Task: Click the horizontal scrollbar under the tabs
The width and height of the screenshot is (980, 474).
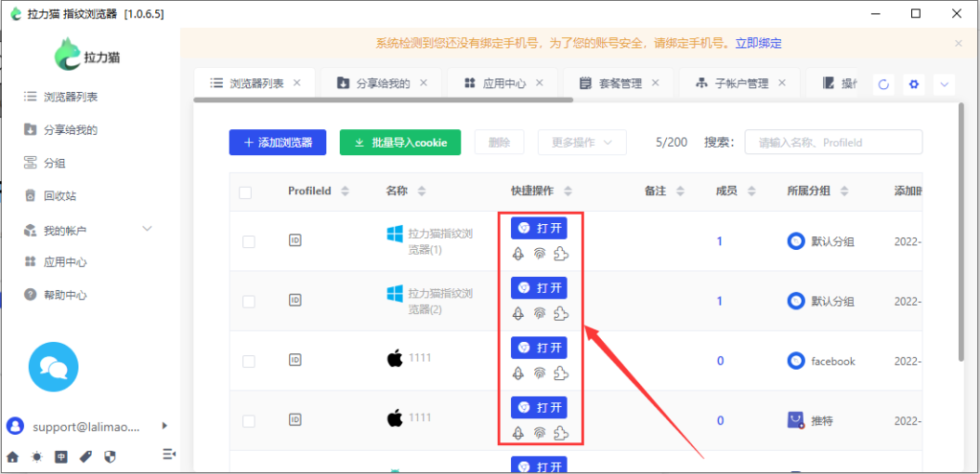Action: [x=383, y=100]
